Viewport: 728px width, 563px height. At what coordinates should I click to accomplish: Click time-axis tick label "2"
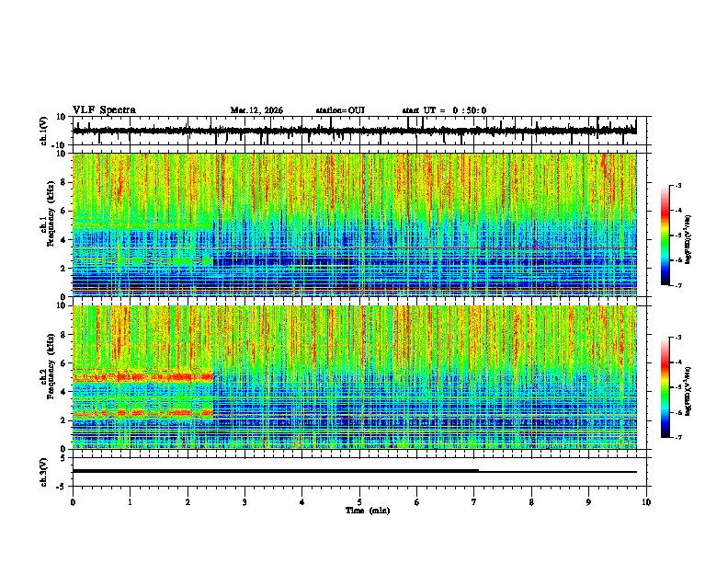pyautogui.click(x=188, y=502)
